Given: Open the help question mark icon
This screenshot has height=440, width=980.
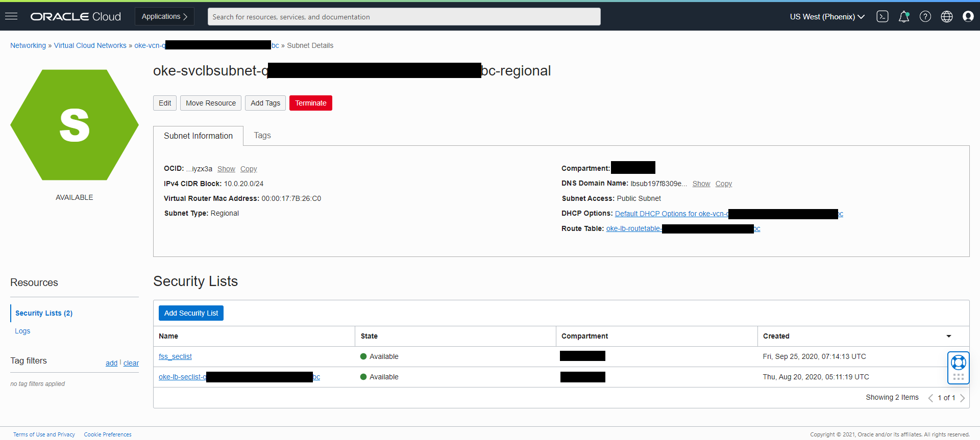Looking at the screenshot, I should click(x=925, y=16).
